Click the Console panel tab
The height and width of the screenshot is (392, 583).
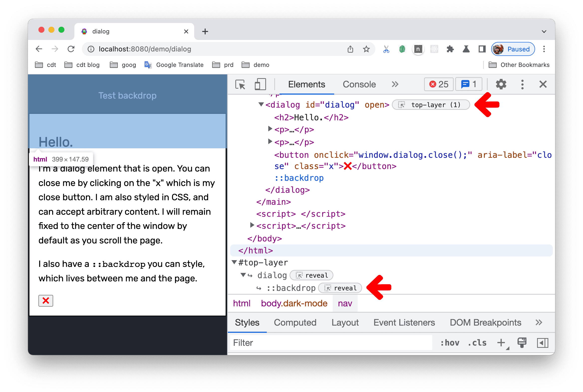(x=359, y=84)
